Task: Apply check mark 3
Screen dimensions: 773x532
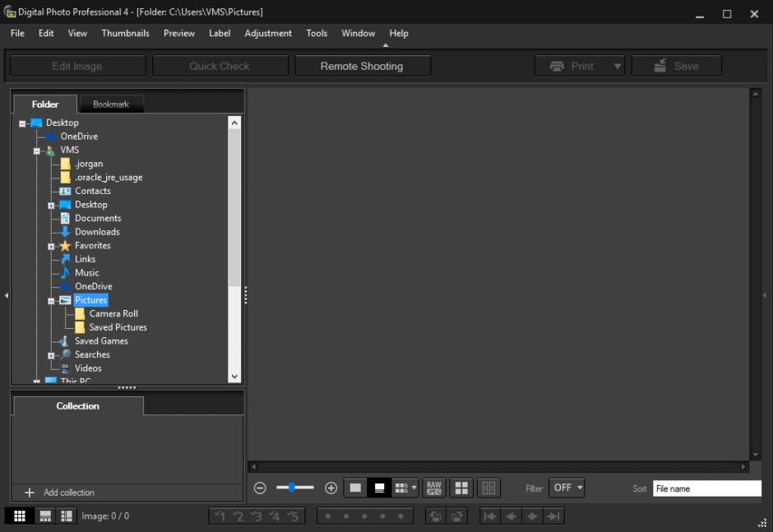Action: point(257,516)
